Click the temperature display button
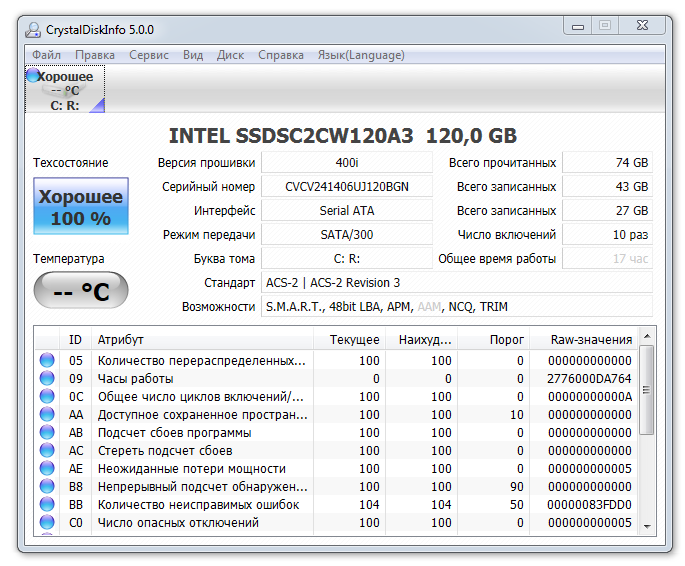This screenshot has width=685, height=566. tap(81, 291)
